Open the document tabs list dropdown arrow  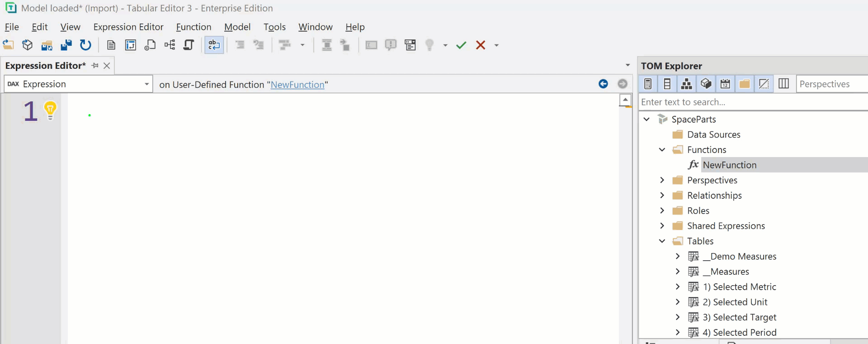[x=627, y=66]
